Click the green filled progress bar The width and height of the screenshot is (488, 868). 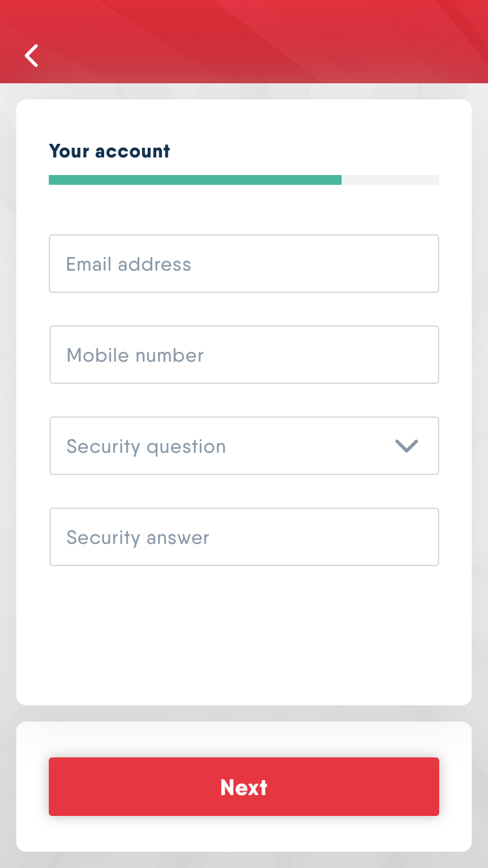coord(195,180)
